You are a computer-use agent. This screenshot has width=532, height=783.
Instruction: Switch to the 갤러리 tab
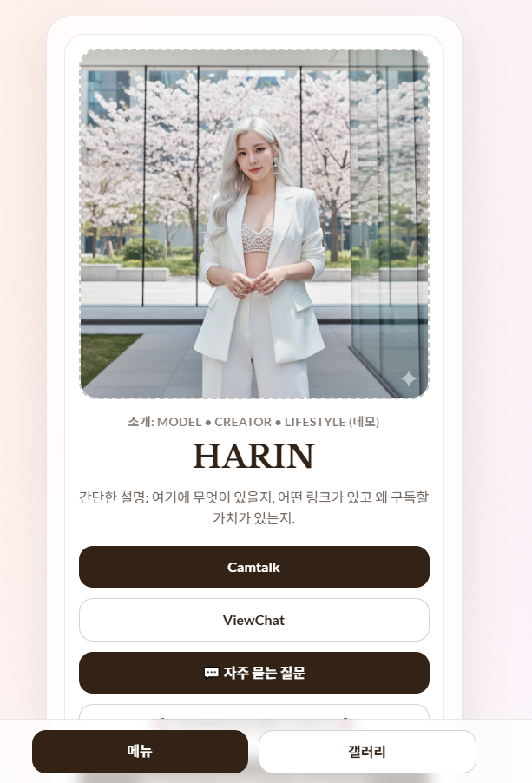point(367,752)
